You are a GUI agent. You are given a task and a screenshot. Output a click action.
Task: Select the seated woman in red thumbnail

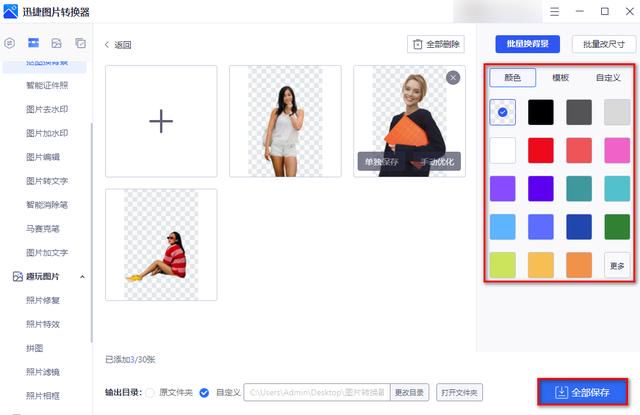[161, 245]
